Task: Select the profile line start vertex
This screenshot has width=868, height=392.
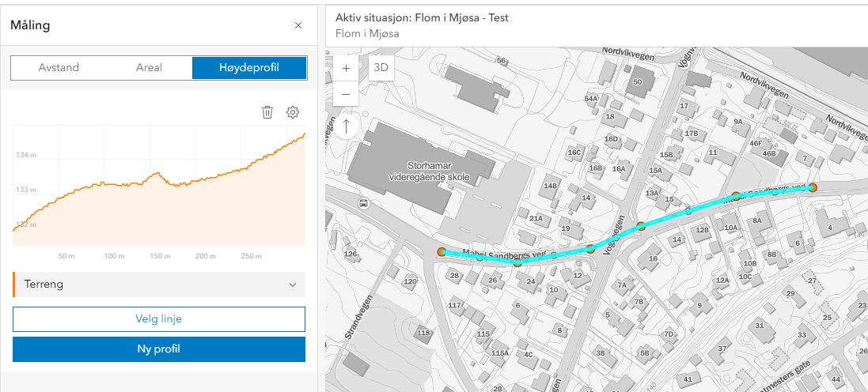Action: tap(442, 252)
